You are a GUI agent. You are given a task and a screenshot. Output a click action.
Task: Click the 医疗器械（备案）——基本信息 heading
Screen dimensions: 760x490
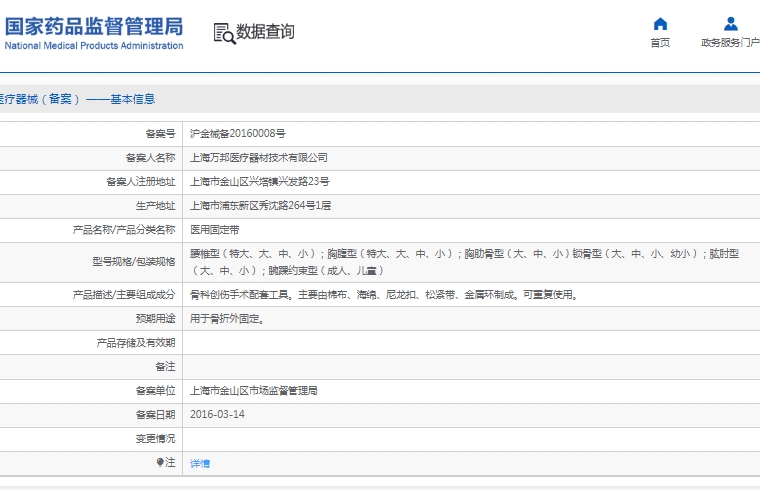pyautogui.click(x=78, y=99)
